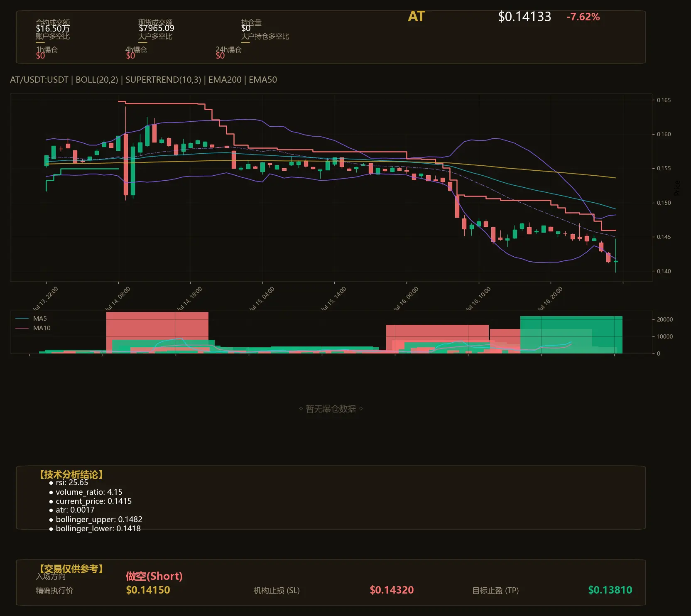Click the 10000 volume axis label
Image resolution: width=691 pixels, height=616 pixels.
[665, 336]
